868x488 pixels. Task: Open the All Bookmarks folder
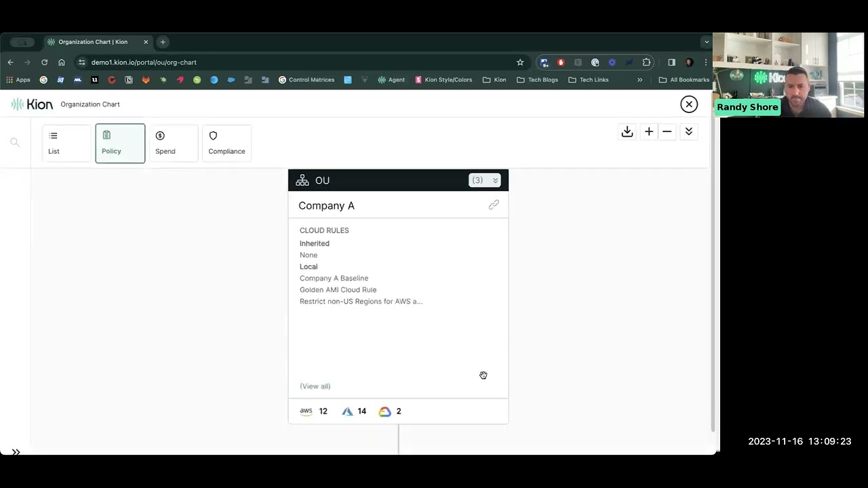click(684, 80)
